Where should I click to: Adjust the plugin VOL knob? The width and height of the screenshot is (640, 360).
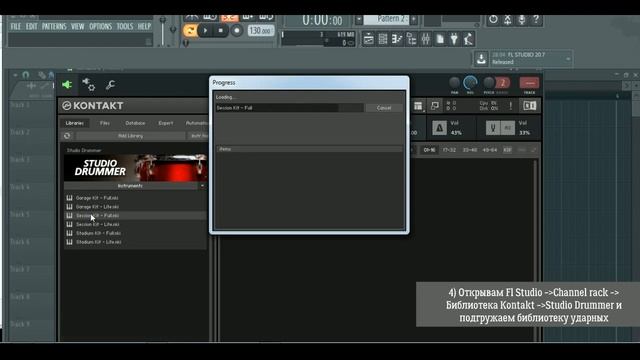click(x=470, y=83)
